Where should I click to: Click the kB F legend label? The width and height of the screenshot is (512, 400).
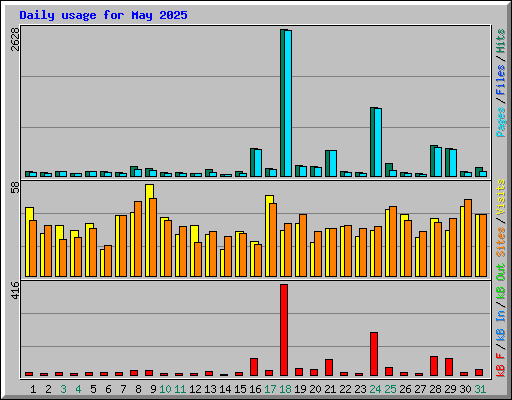coord(501,365)
